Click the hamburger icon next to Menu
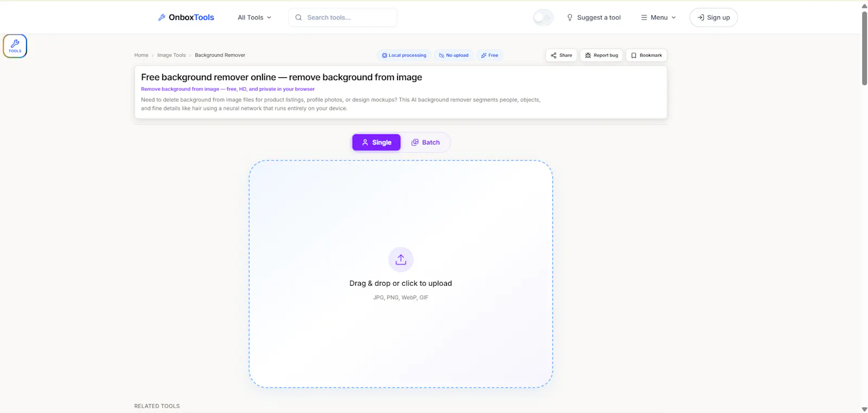This screenshot has height=413, width=868. [644, 17]
